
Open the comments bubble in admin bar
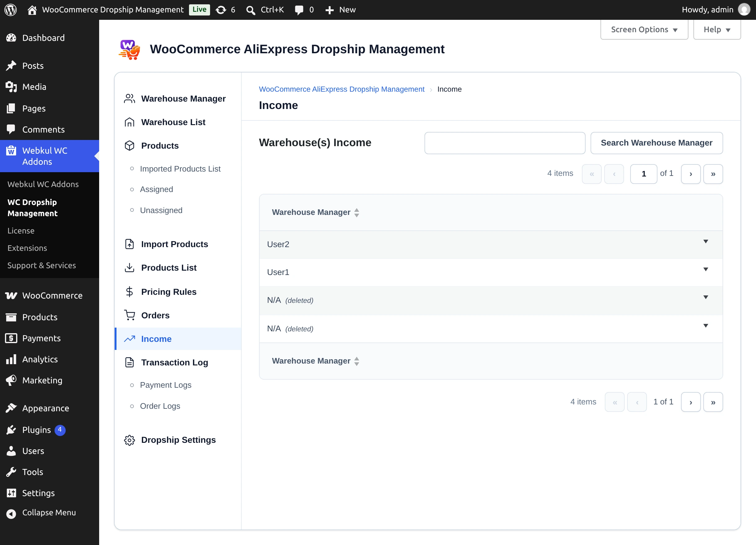(299, 10)
